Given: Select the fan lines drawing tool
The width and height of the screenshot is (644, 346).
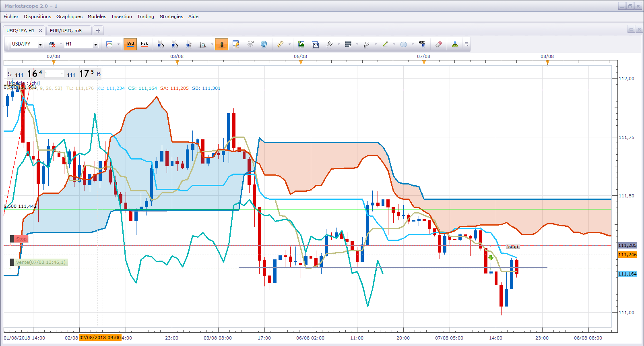Looking at the screenshot, I should 367,44.
